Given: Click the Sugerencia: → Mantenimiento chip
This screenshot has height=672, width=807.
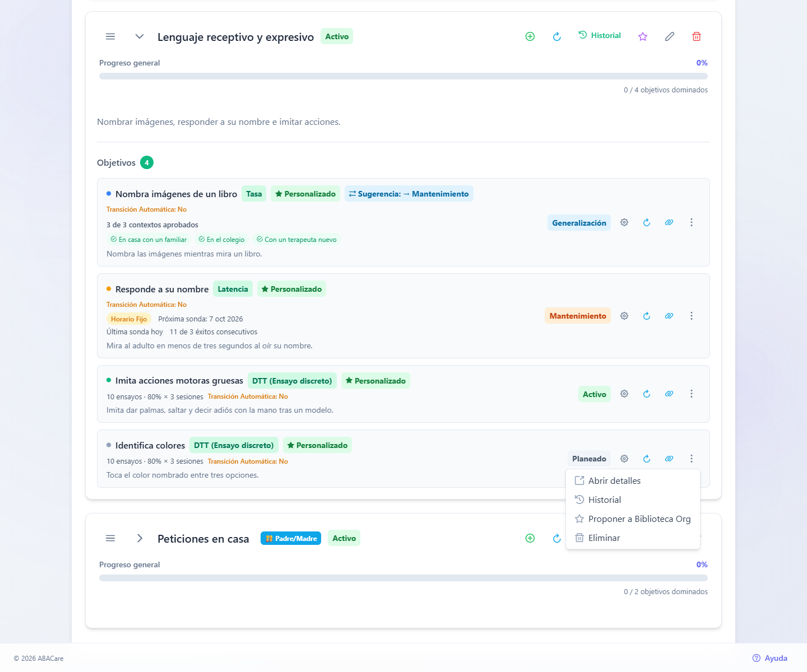Looking at the screenshot, I should click(409, 194).
